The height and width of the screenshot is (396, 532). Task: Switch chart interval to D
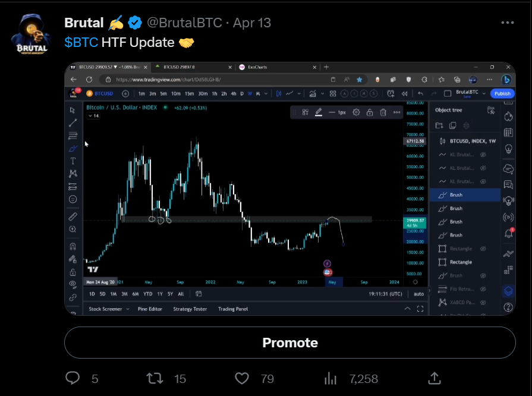(x=242, y=93)
